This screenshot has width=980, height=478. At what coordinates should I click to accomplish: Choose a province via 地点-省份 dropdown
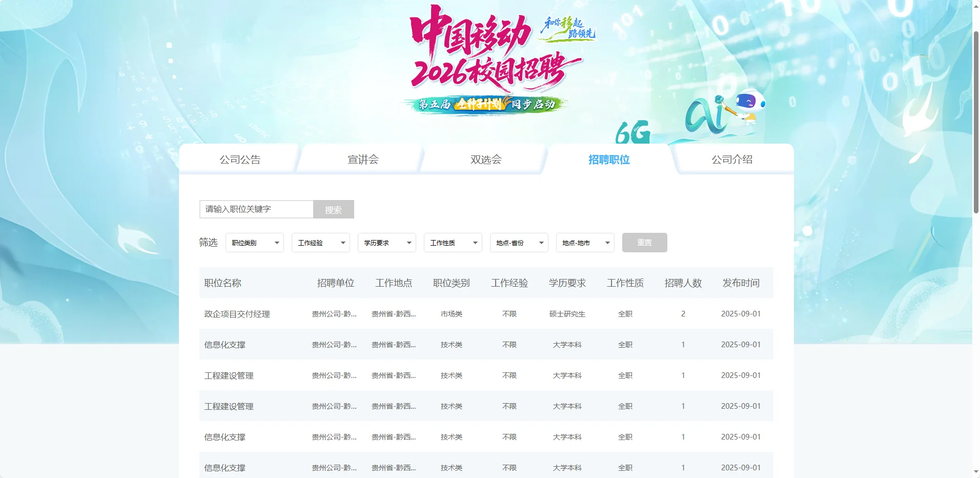(x=519, y=243)
